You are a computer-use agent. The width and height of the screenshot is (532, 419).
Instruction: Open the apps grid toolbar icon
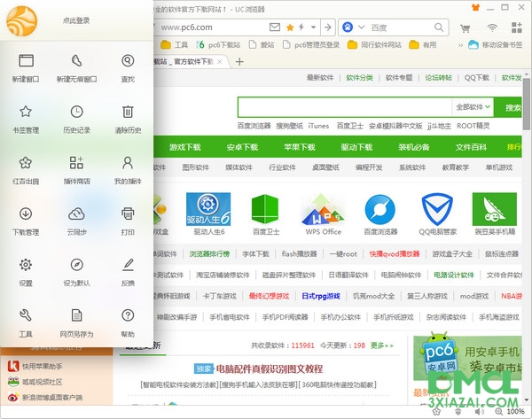point(517,27)
